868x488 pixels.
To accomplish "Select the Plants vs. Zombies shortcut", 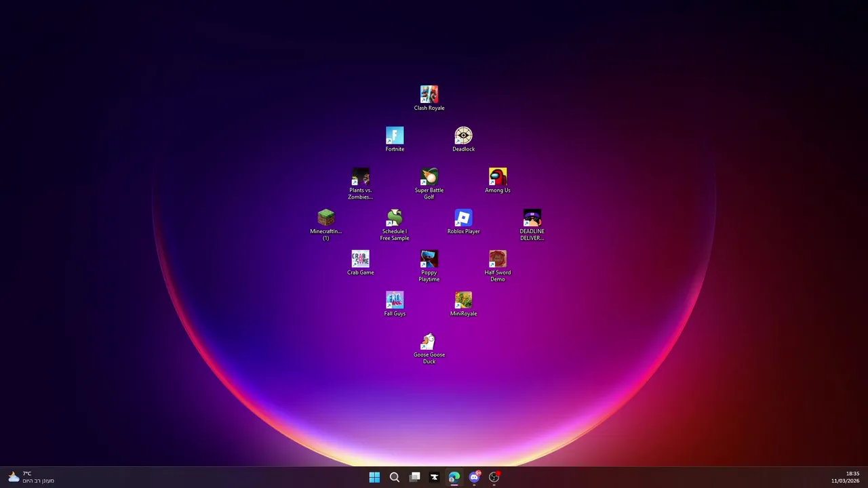I will point(360,184).
